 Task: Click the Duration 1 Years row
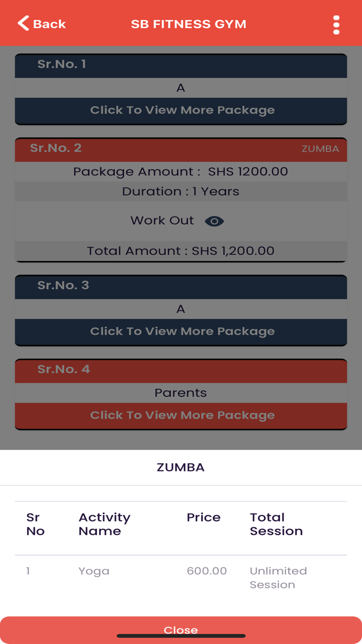tap(181, 192)
